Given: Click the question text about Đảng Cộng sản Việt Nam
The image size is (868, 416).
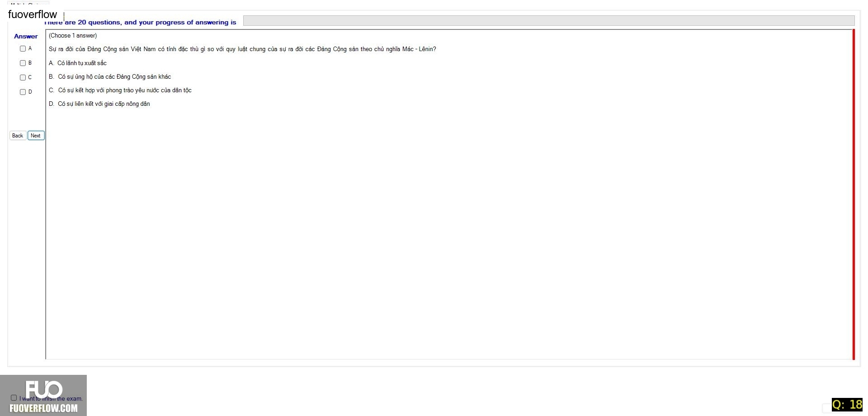Looking at the screenshot, I should click(x=242, y=49).
